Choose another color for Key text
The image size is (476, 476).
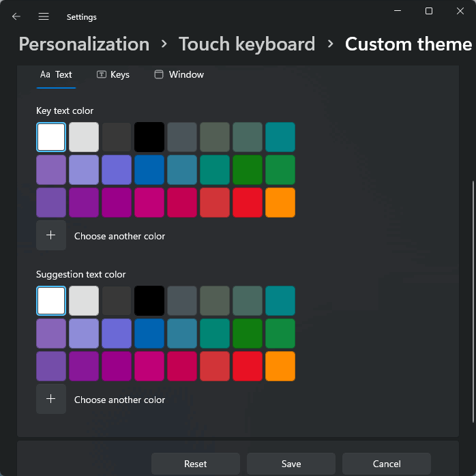coord(119,236)
